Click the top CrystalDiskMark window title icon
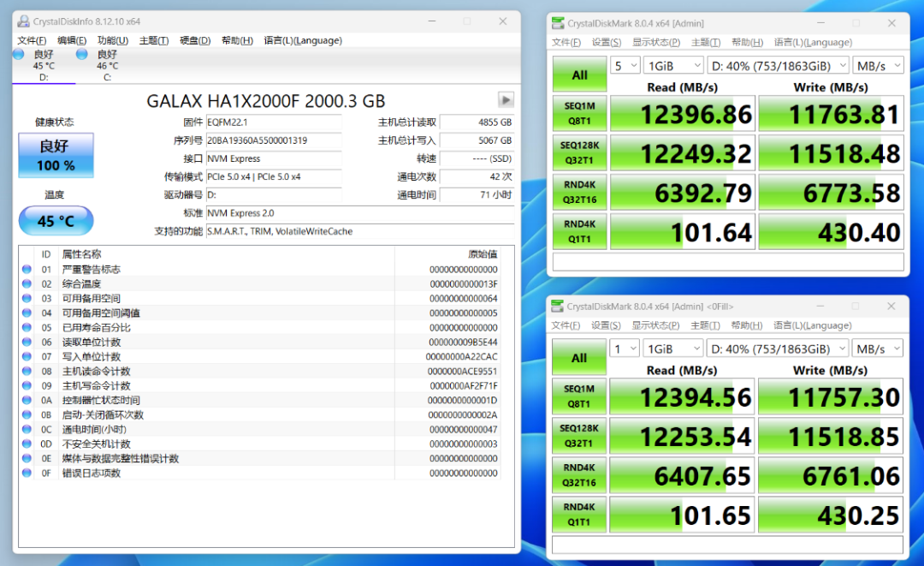This screenshot has width=924, height=566. point(558,23)
